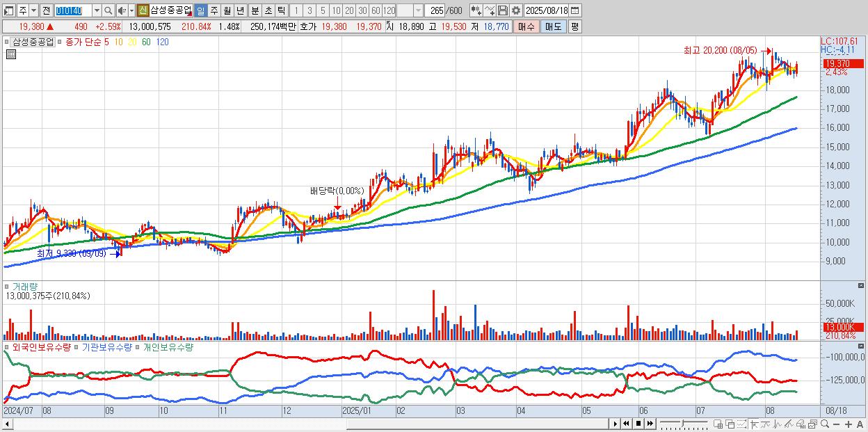Click the wavy trend line tool icon

(x=766, y=424)
